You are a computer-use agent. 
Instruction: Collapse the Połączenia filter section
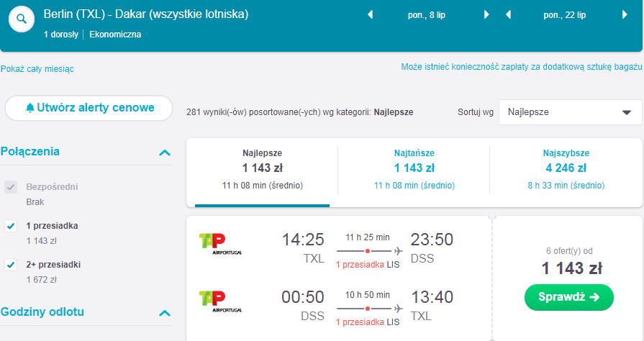[165, 153]
